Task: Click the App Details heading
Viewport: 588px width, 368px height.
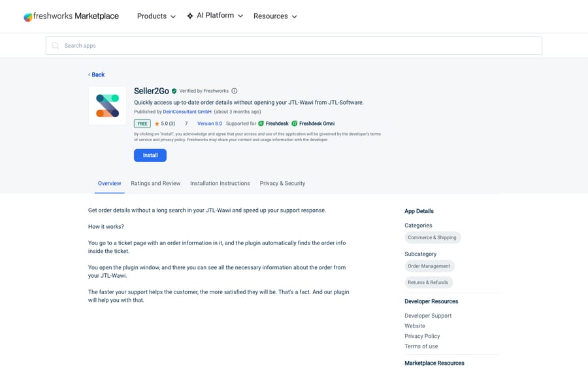Action: [419, 211]
